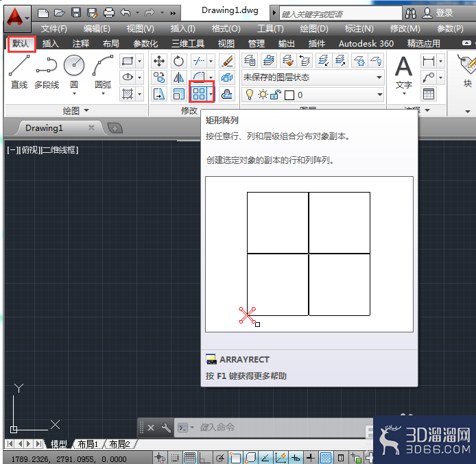
Task: Switch to the 注释 ribbon tab
Action: (81, 44)
